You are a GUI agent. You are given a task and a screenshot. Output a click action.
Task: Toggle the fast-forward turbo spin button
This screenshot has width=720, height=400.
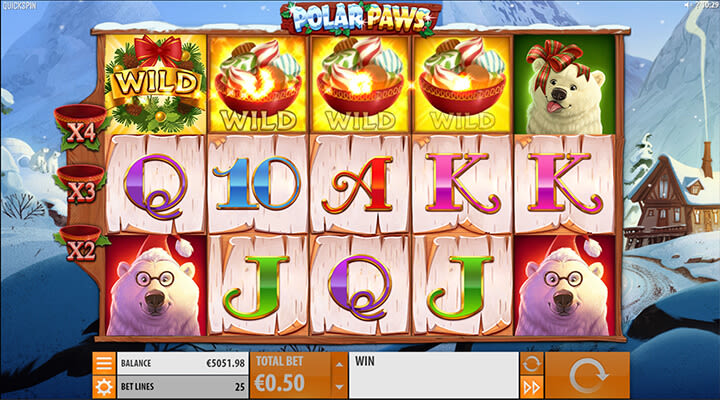point(531,388)
